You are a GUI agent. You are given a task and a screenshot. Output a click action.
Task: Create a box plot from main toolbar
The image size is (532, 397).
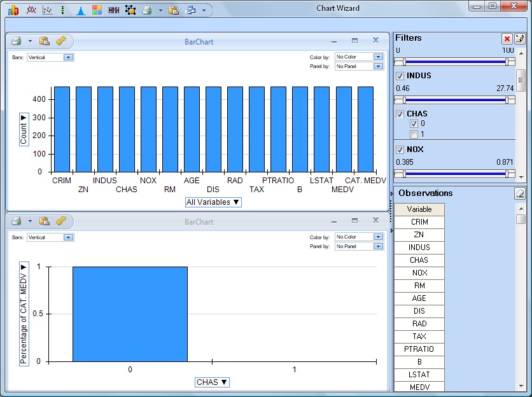click(63, 10)
